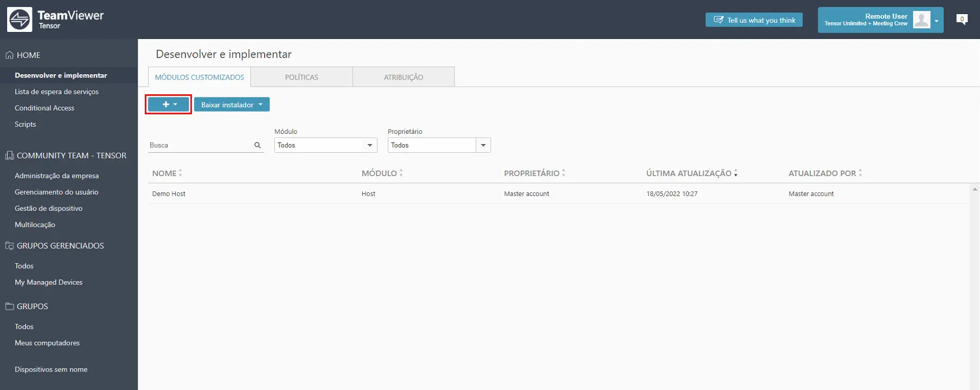
Task: Sort table by MÓDULO column arrows
Action: pyautogui.click(x=401, y=173)
